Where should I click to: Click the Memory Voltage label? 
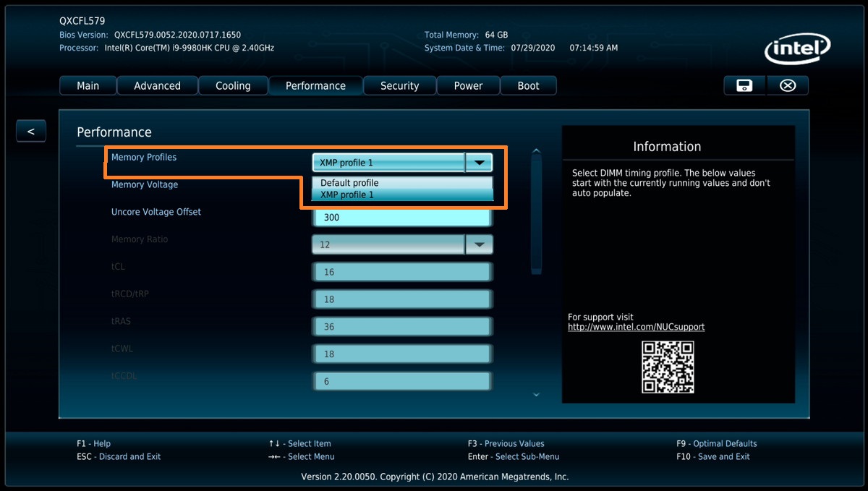[x=145, y=184]
